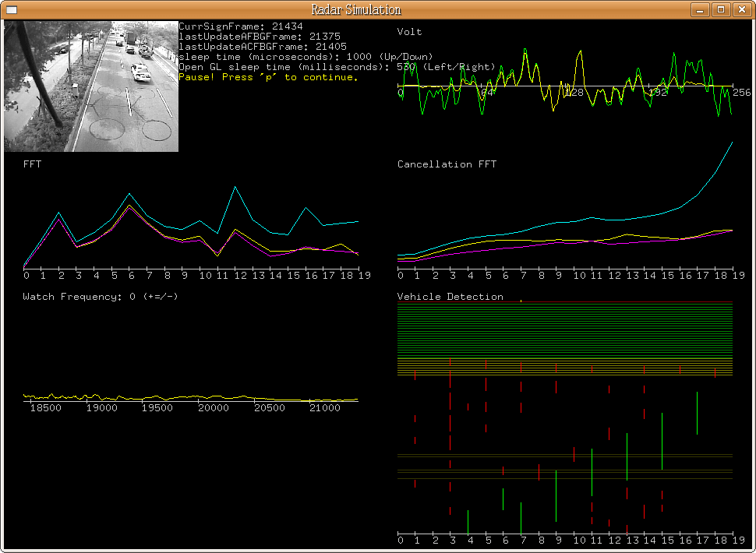Select the 20000 tick on Watch Frequency axis

click(x=213, y=408)
